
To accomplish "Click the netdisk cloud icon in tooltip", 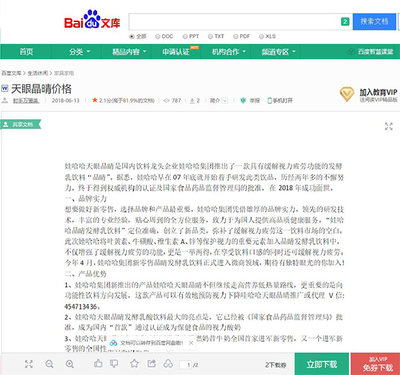I will 114,343.
